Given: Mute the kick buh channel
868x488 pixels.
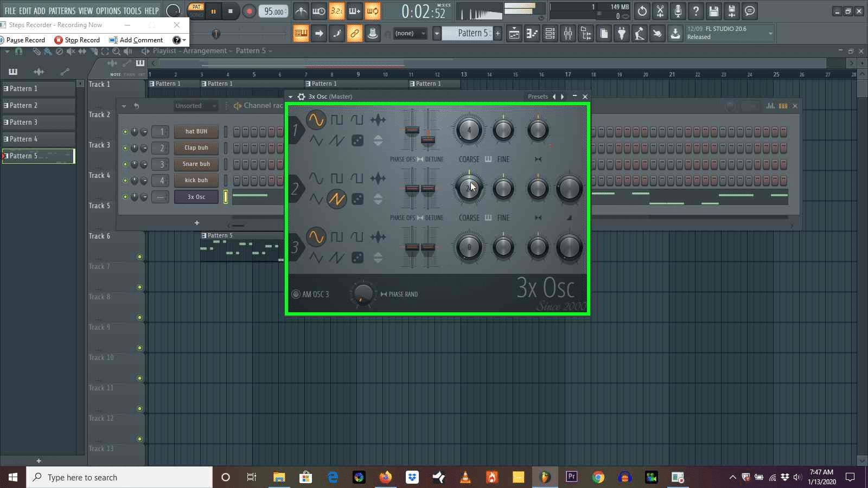Looking at the screenshot, I should click(125, 181).
